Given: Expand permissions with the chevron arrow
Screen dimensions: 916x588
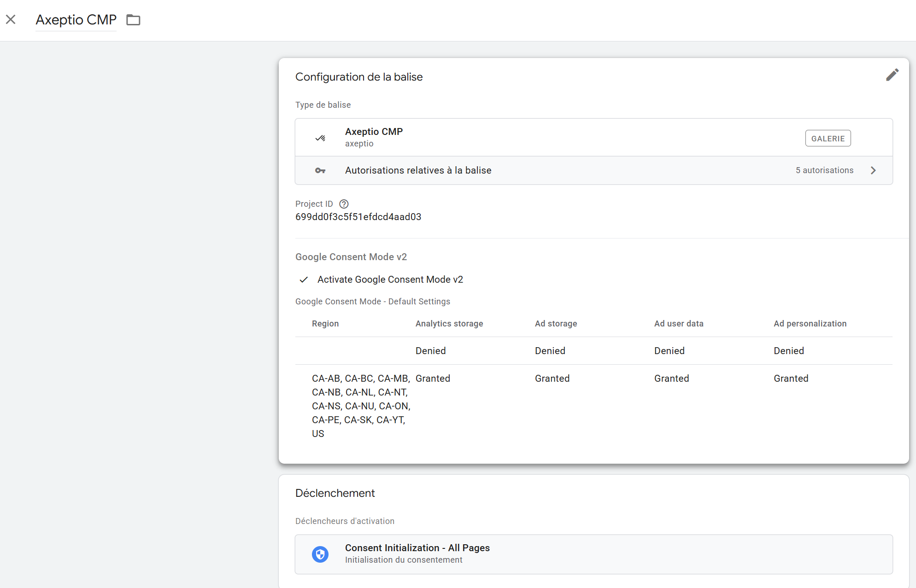Looking at the screenshot, I should (873, 170).
